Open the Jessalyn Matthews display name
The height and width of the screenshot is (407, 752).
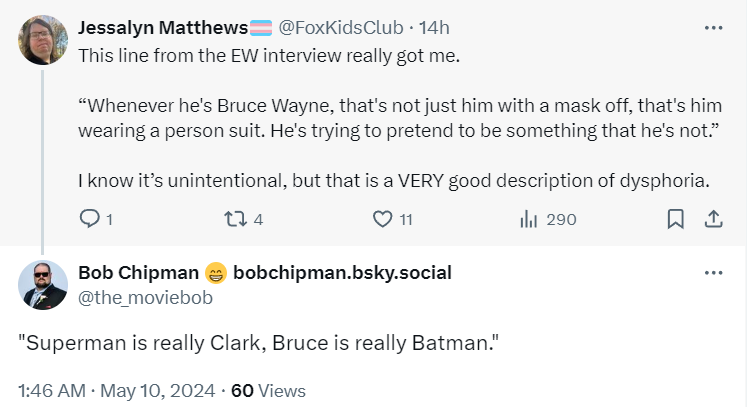coord(163,28)
